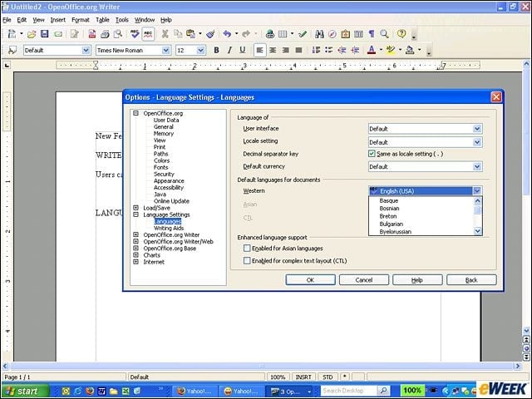Apply Italic formatting
This screenshot has height=399, width=532.
229,50
